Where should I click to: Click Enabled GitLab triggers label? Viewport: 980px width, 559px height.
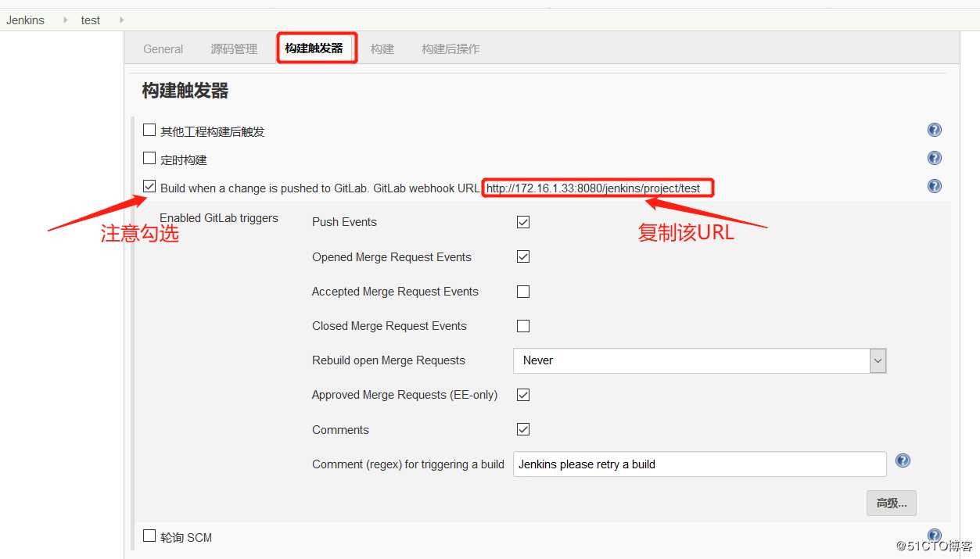point(219,218)
